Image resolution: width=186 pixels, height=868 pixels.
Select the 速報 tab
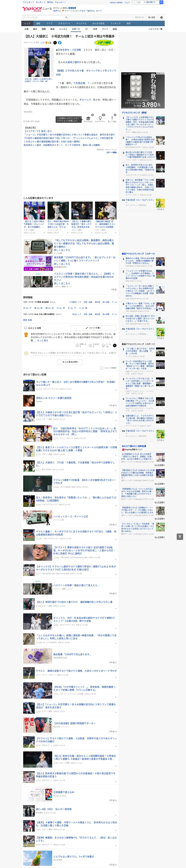click(x=38, y=24)
